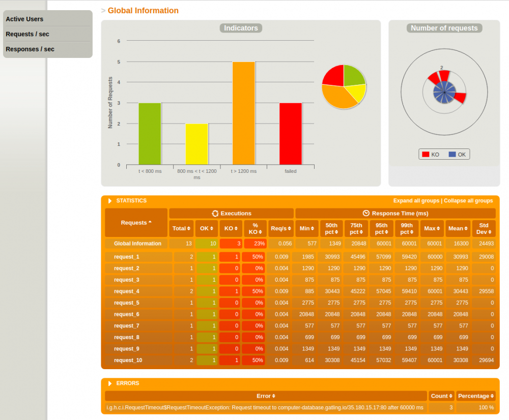Screen dimensions: 509x420
Task: Click the red failed bar in Indicators chart
Action: point(291,134)
